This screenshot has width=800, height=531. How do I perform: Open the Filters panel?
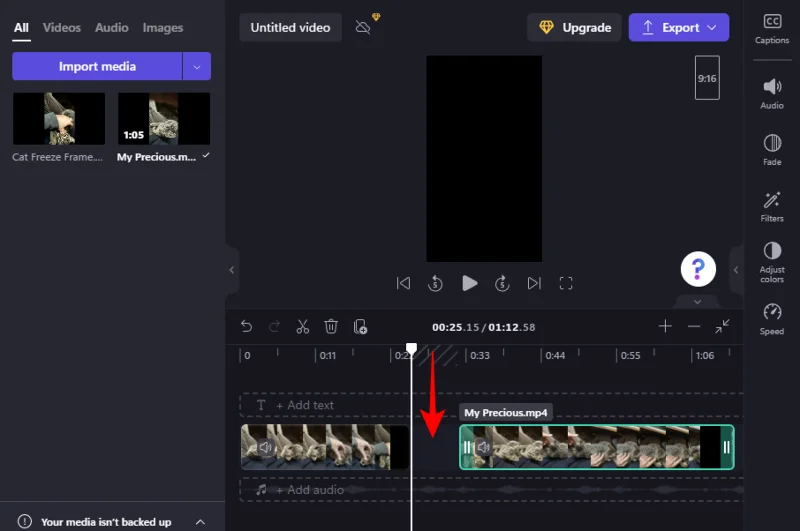pos(771,207)
